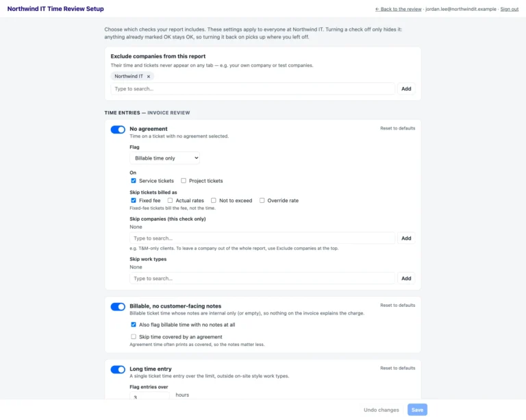Uncheck Fixed fee skip option

point(134,200)
